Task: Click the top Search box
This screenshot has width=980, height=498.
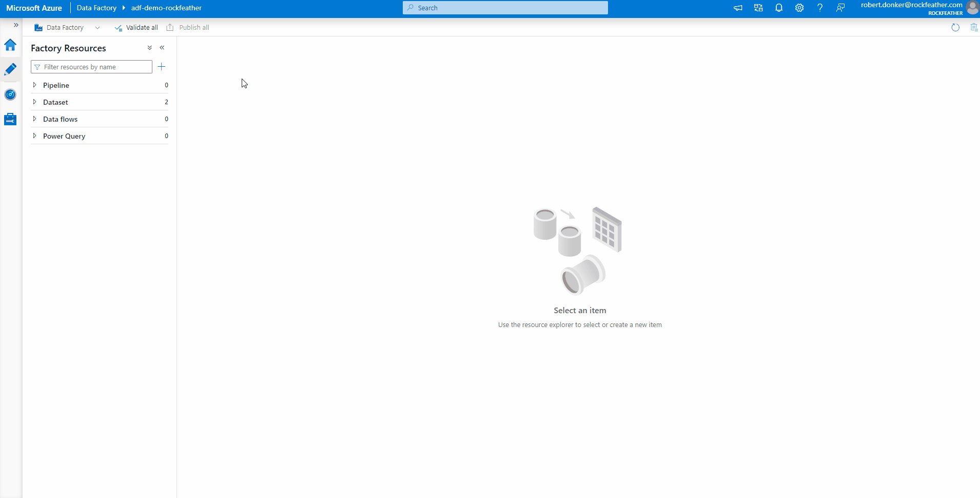Action: pos(505,8)
